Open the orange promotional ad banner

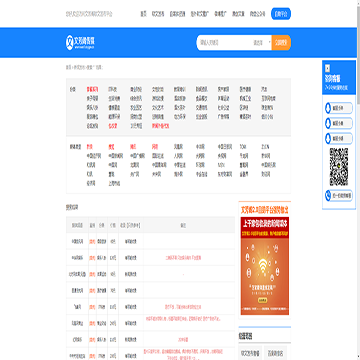[x=265, y=266]
